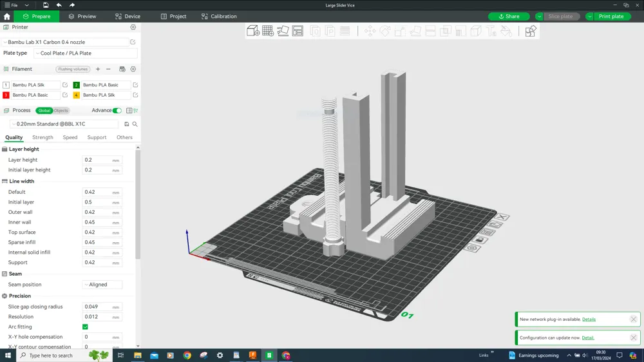
Task: Toggle the Advance switch off
Action: coord(117,111)
